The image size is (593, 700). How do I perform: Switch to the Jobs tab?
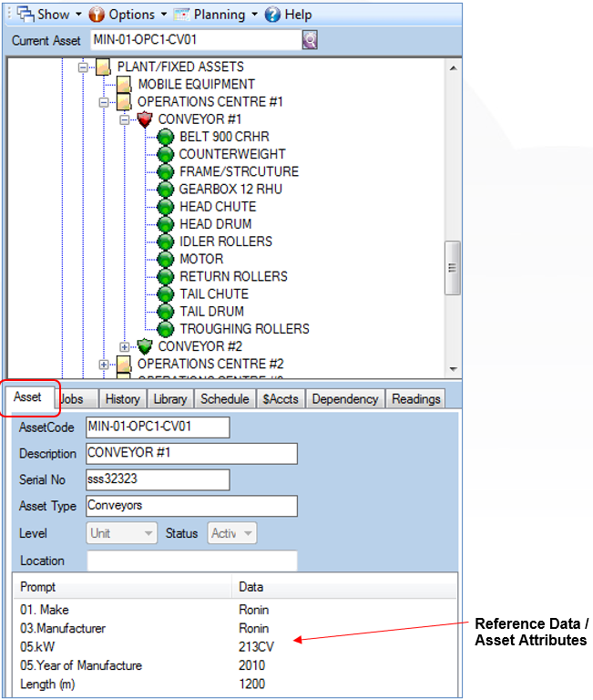pos(74,398)
